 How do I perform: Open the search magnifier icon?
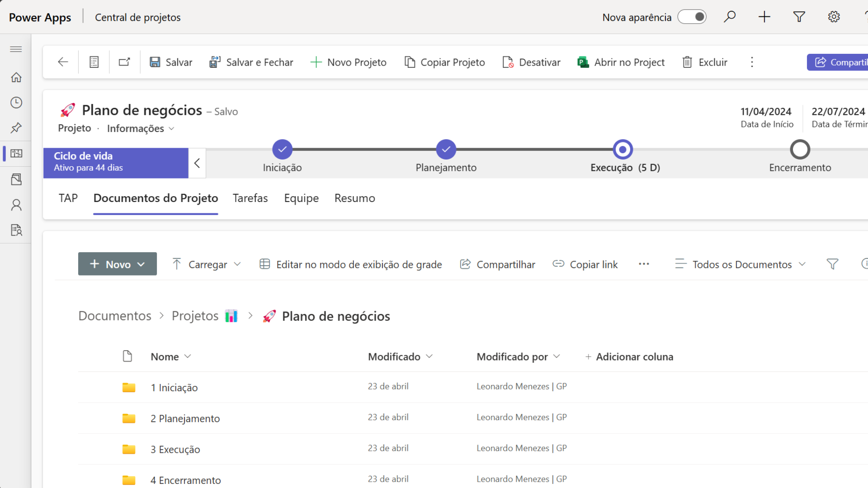click(729, 17)
